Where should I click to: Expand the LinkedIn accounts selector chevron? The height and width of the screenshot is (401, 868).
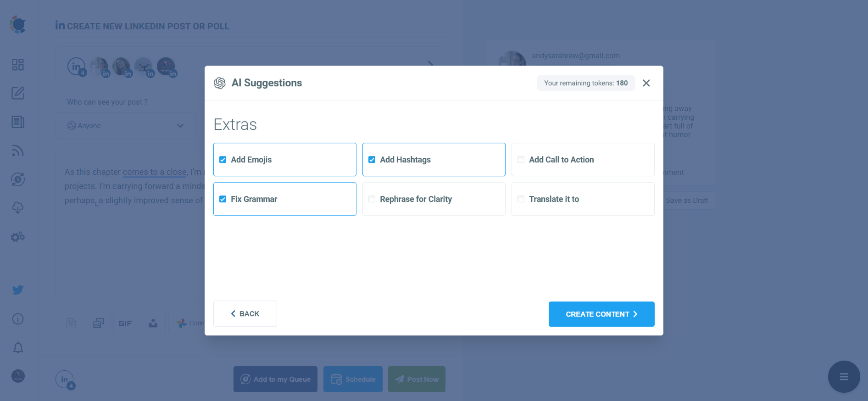click(430, 65)
